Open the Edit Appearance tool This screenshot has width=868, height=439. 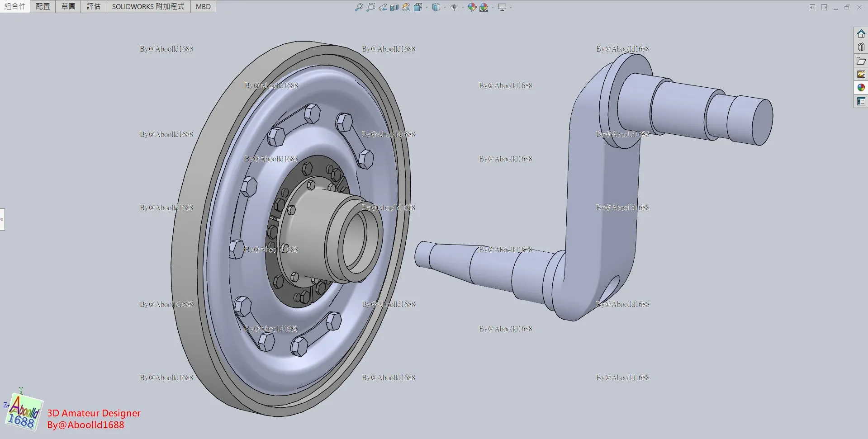(472, 7)
